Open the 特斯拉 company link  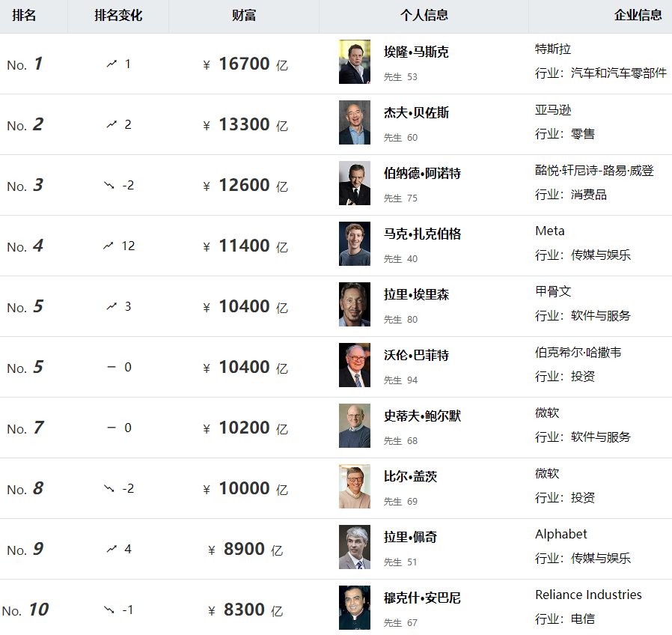(x=553, y=49)
